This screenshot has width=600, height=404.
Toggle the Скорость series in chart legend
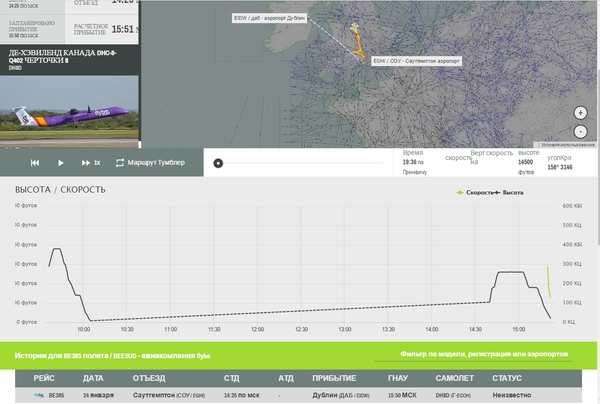[475, 192]
